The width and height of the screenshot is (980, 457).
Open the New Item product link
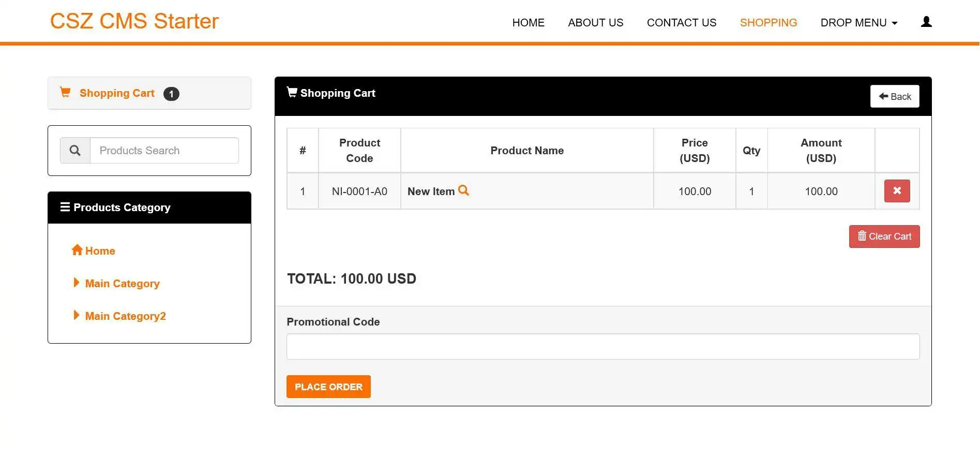pos(431,191)
